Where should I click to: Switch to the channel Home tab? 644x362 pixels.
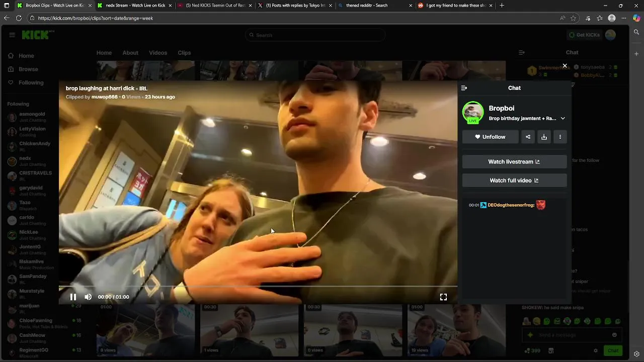point(104,53)
